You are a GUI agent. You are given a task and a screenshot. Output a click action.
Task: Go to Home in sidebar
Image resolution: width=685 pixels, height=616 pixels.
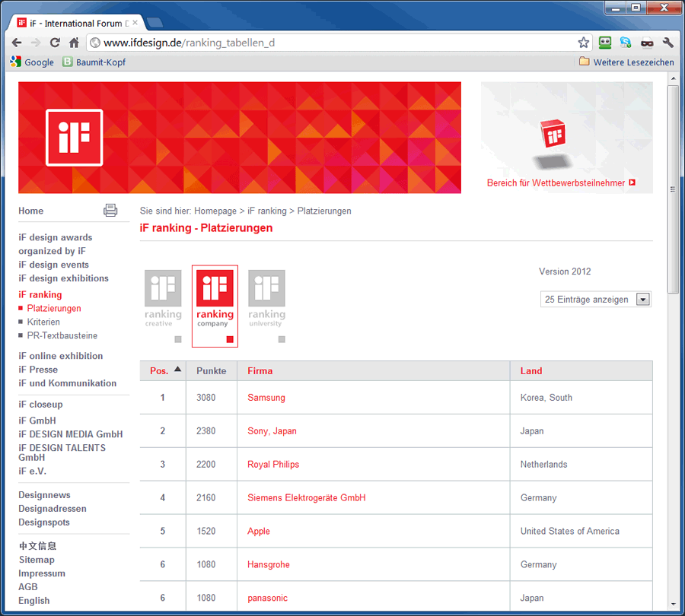(31, 211)
